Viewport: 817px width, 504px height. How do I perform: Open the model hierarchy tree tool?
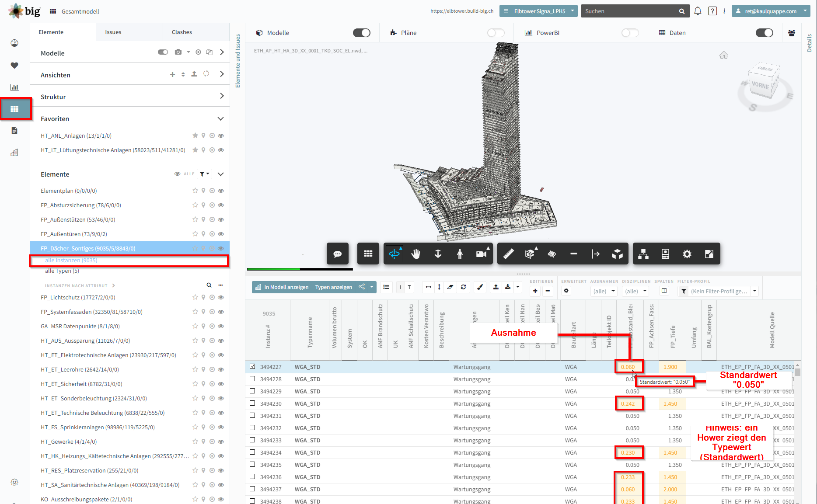pos(643,254)
